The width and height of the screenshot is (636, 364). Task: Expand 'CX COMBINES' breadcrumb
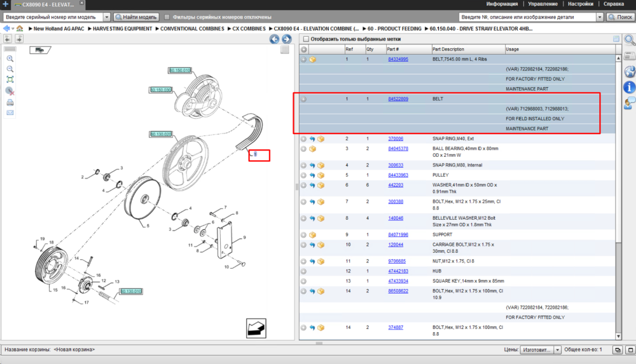coord(229,29)
